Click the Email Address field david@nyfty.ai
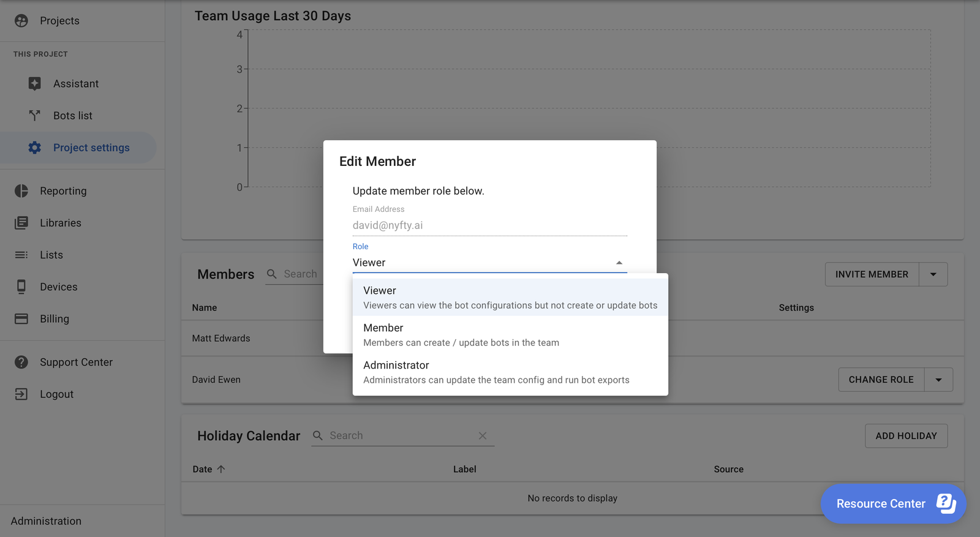This screenshot has width=980, height=537. tap(489, 225)
